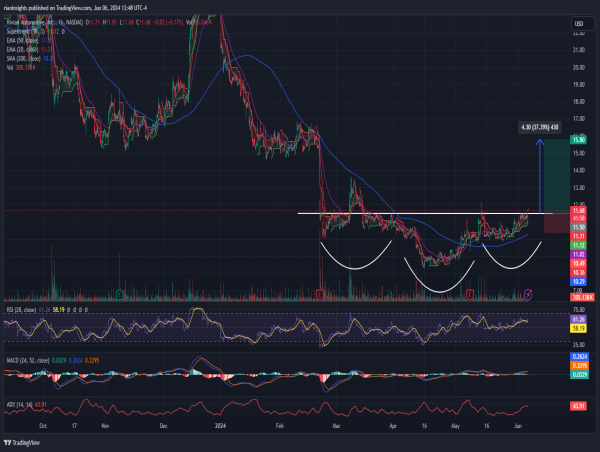Select the white horizontal neckline drawing
The width and height of the screenshot is (600, 452).
(x=425, y=214)
